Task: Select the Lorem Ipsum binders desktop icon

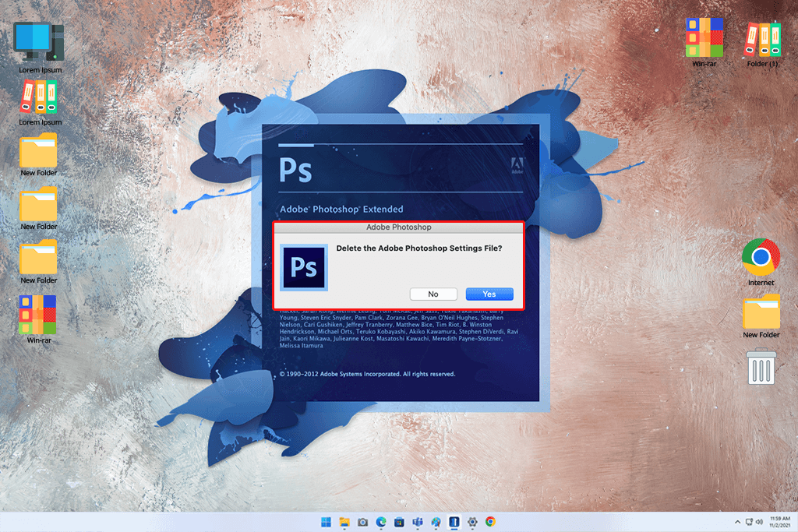Action: click(x=40, y=102)
